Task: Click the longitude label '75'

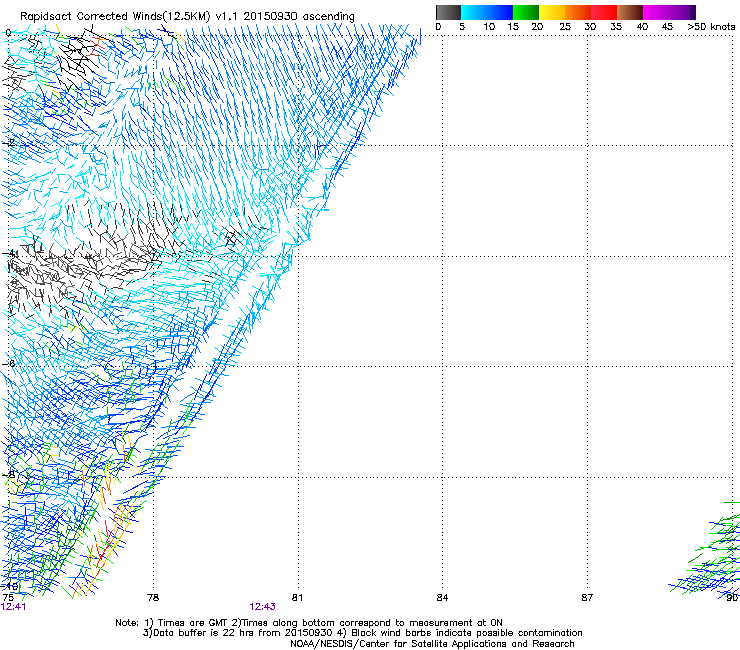Action: tap(8, 598)
